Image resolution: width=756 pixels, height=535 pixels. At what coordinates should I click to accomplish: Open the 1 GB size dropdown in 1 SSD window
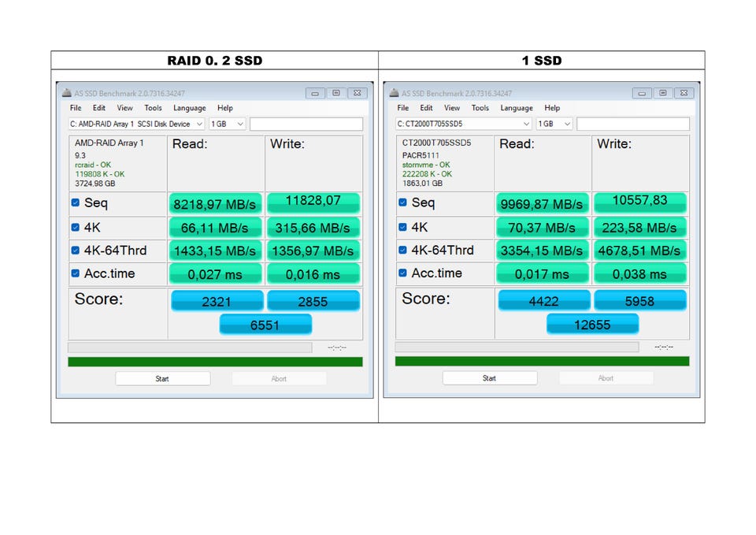[x=554, y=124]
